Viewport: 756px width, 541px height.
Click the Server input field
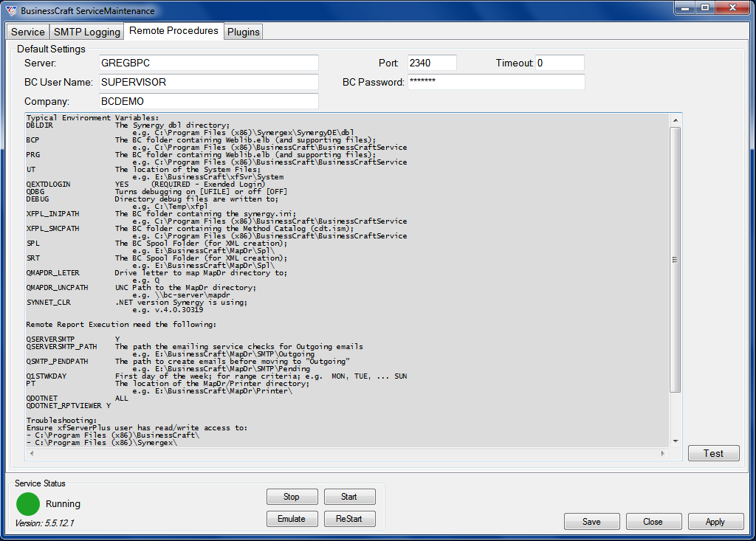209,63
